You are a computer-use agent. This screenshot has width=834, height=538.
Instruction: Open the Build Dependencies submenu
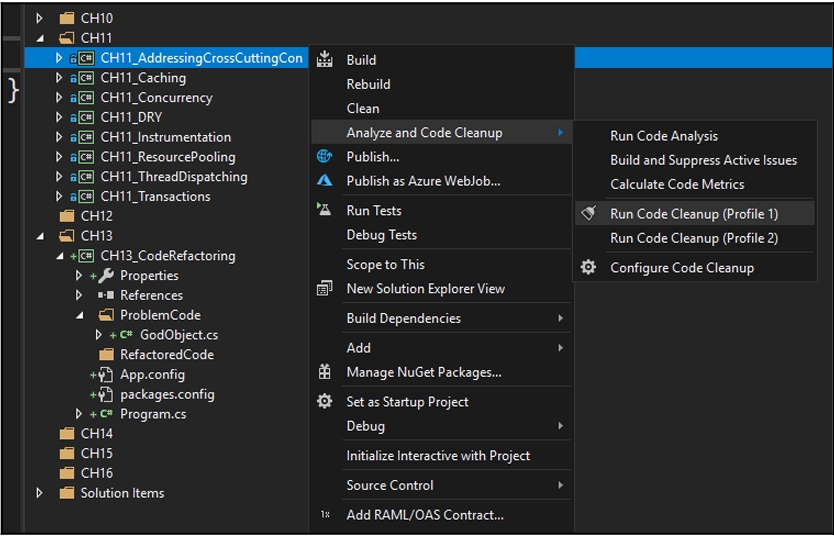pos(403,318)
